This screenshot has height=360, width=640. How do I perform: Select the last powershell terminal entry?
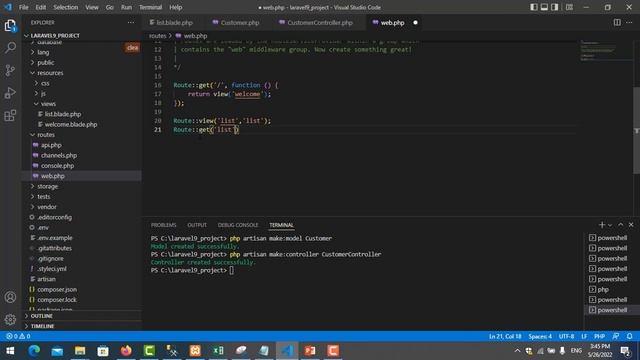(611, 310)
